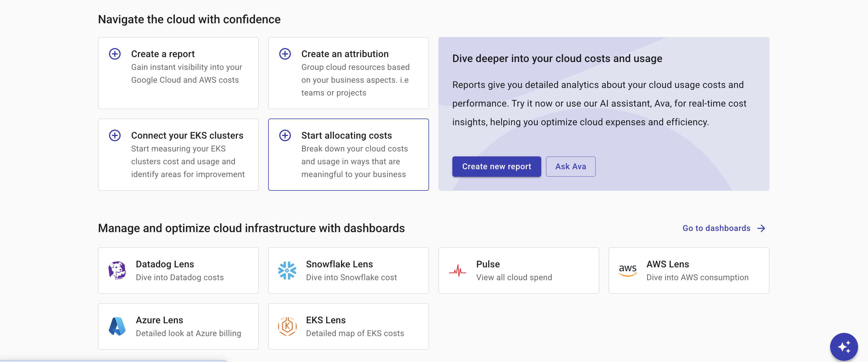868x362 pixels.
Task: Click the plus icon beside Start allocating costs
Action: (x=285, y=135)
